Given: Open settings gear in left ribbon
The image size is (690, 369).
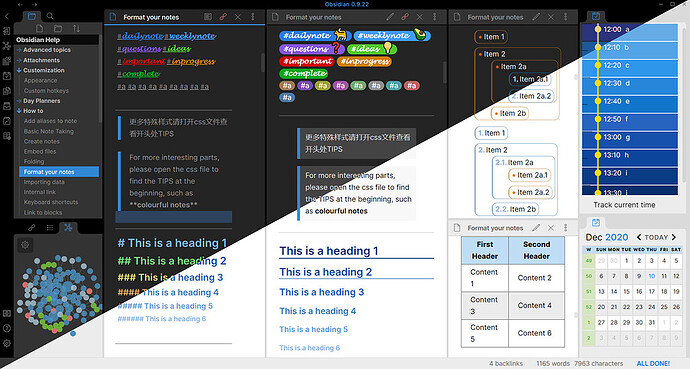Looking at the screenshot, I should click(7, 343).
